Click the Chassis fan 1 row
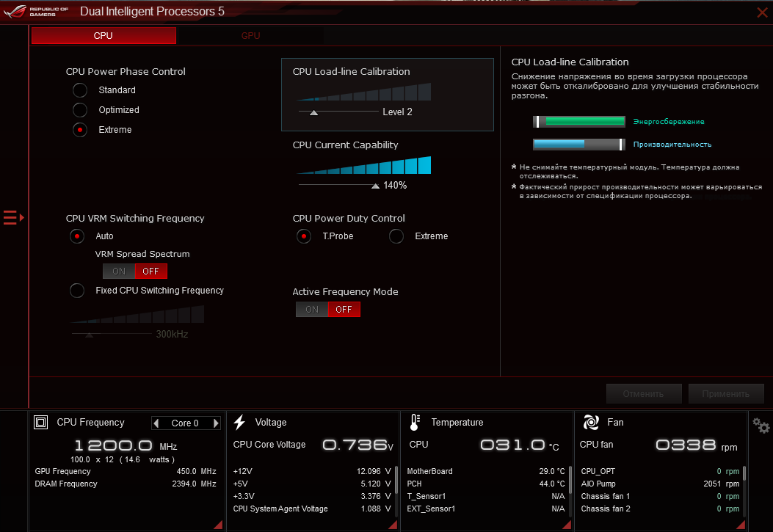Screen dimensions: 773x532 (x=660, y=496)
